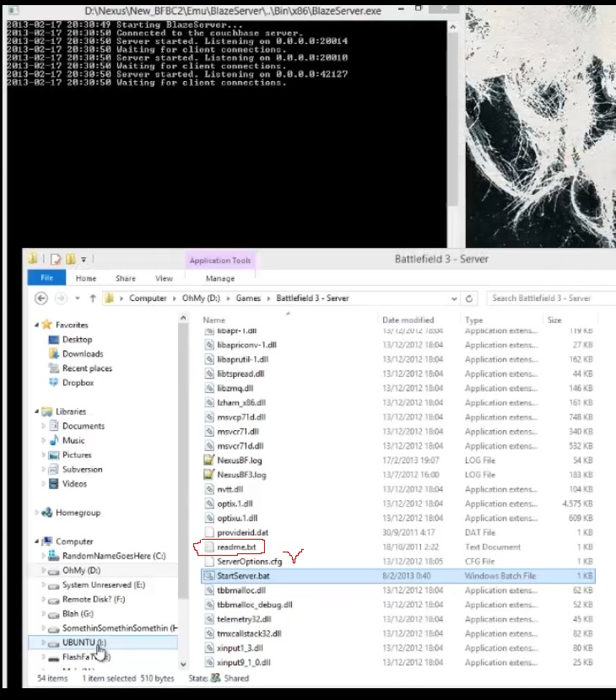Click the libzmq.dll file icon
616x700 pixels.
coord(208,388)
